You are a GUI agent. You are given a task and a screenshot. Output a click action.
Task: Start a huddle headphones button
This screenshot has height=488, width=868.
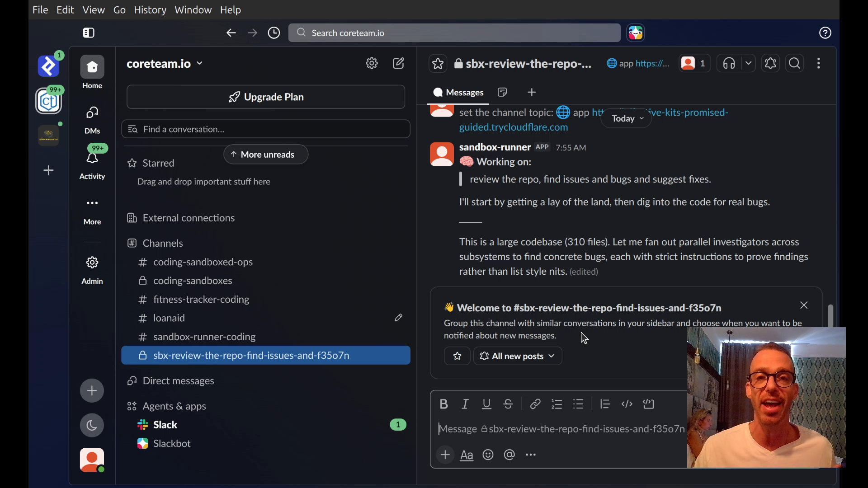(729, 64)
